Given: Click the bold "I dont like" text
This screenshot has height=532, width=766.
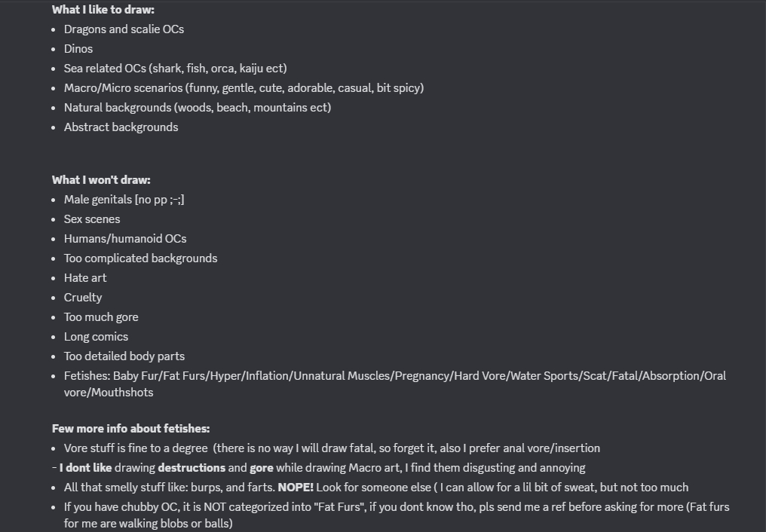Looking at the screenshot, I should (x=85, y=468).
